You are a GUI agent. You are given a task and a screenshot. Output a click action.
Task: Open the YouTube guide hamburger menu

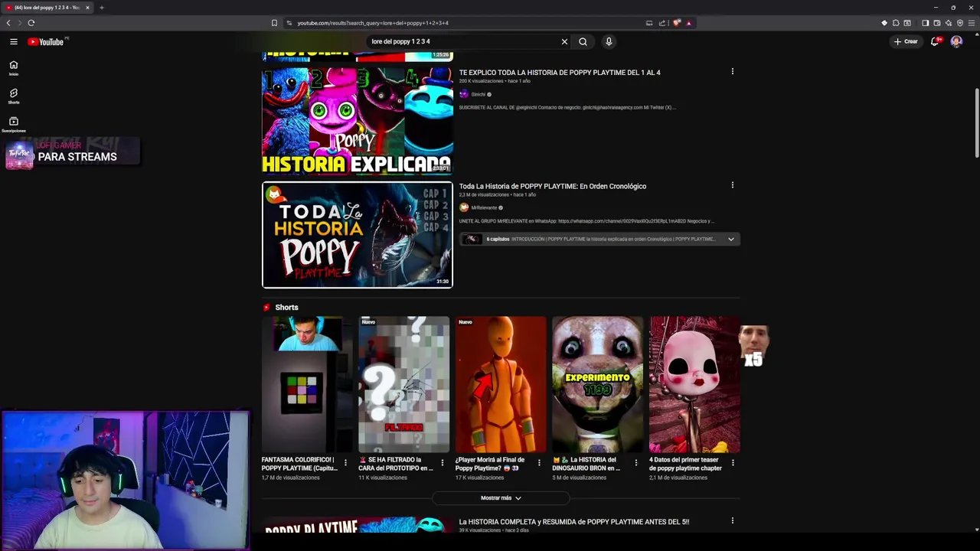click(x=14, y=41)
